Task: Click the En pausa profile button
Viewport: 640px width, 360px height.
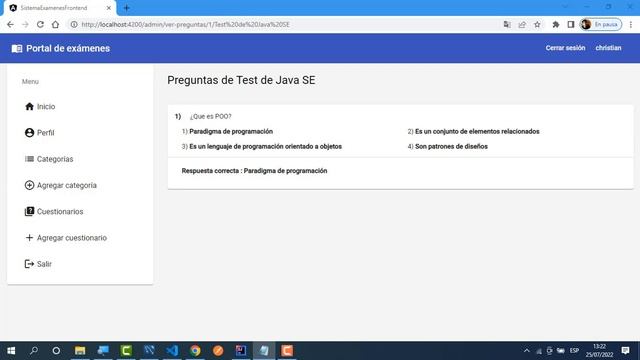Action: coord(601,24)
